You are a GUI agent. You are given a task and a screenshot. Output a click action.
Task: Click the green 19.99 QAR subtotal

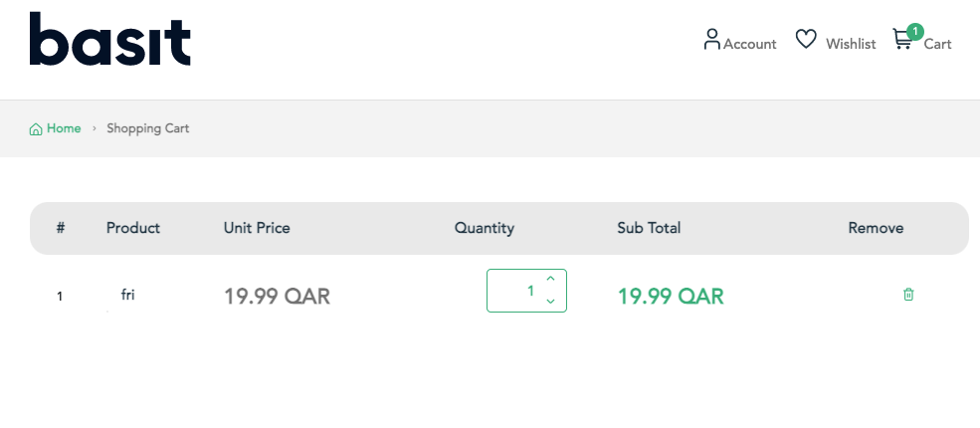[671, 297]
